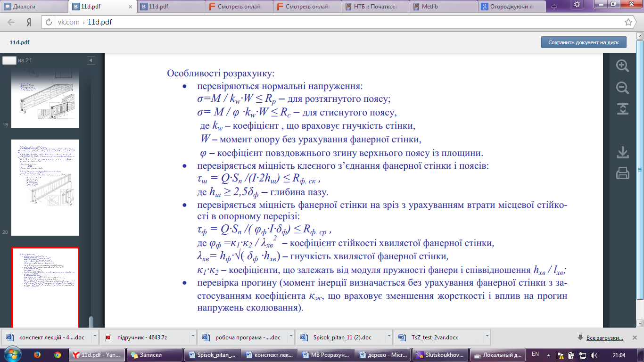Expand options for Spisok_pitan_11 (2).doc download
This screenshot has height=362, width=644.
click(x=389, y=337)
